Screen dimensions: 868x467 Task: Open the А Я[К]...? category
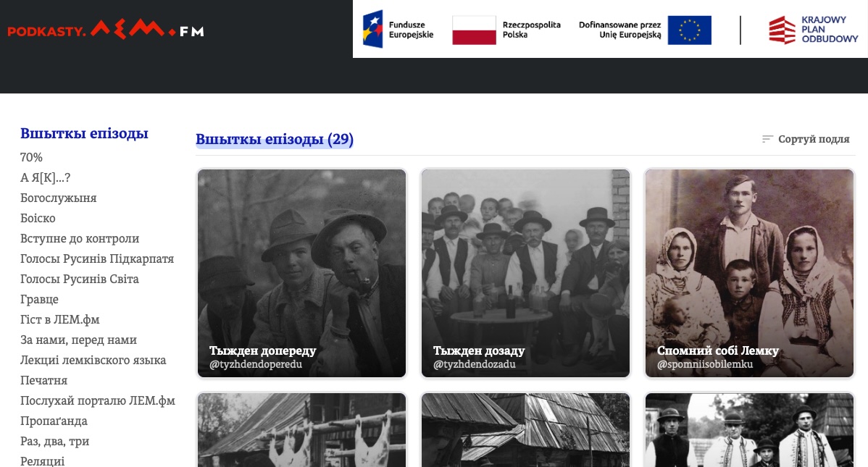[x=46, y=177]
